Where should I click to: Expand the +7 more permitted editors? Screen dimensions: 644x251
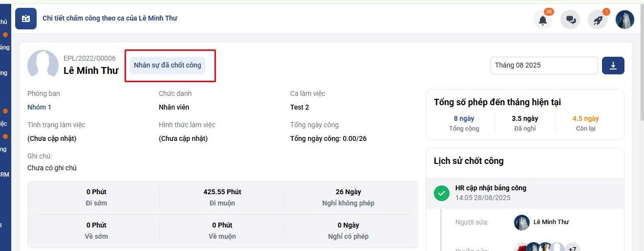click(572, 248)
